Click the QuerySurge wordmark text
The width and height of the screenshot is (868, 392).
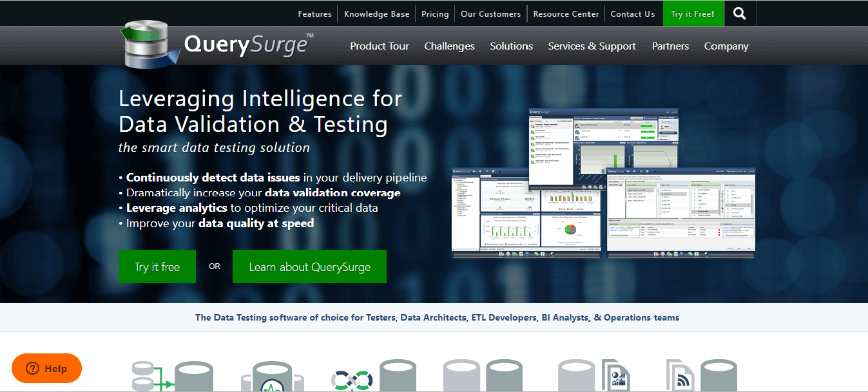coord(247,44)
